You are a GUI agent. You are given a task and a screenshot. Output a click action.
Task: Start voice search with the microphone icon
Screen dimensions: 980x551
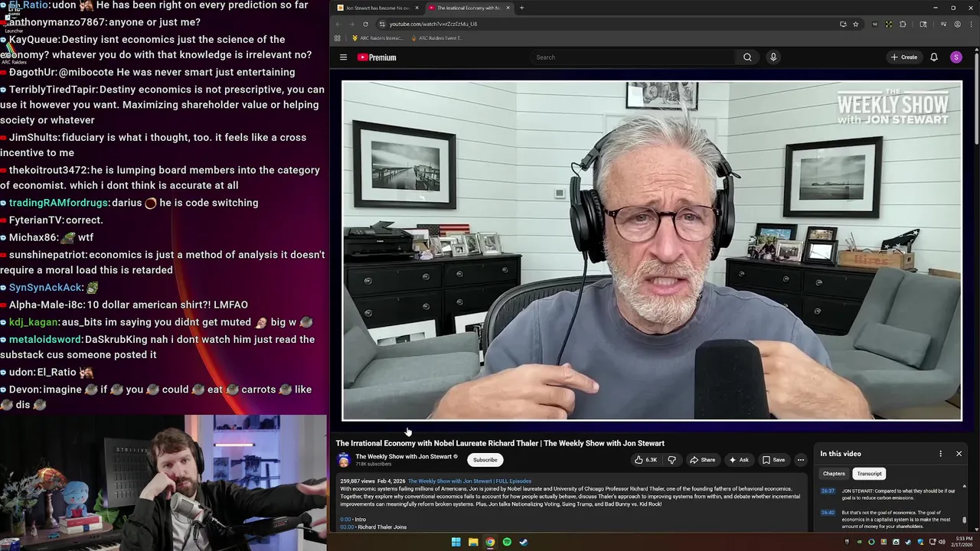tap(773, 57)
